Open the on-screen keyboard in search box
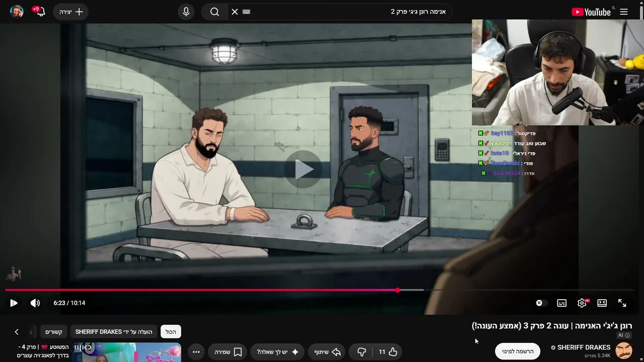Viewport: 644px width, 362px height. click(246, 12)
